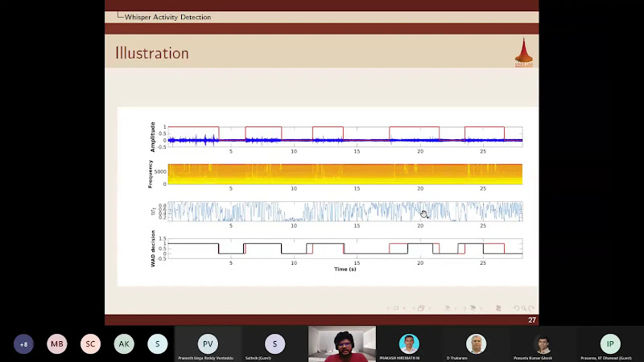
Task: Click the spectrogram plot
Action: point(345,174)
